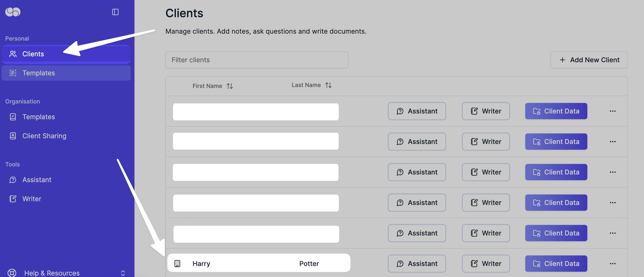Click the app logo in the sidebar

click(x=13, y=12)
